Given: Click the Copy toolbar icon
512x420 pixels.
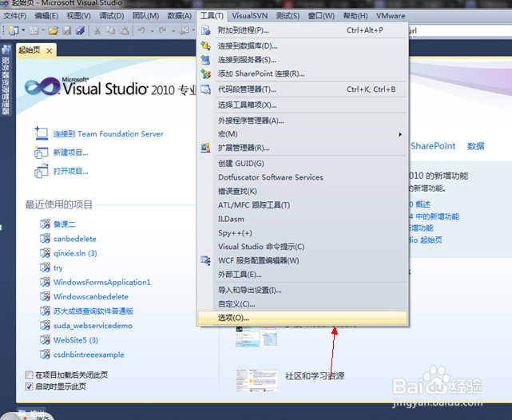Looking at the screenshot, I should pos(110,30).
